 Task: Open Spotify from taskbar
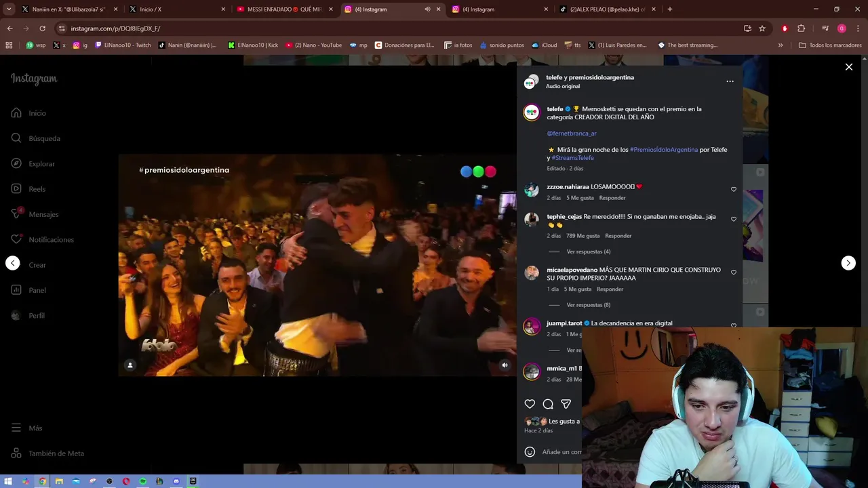(x=143, y=481)
